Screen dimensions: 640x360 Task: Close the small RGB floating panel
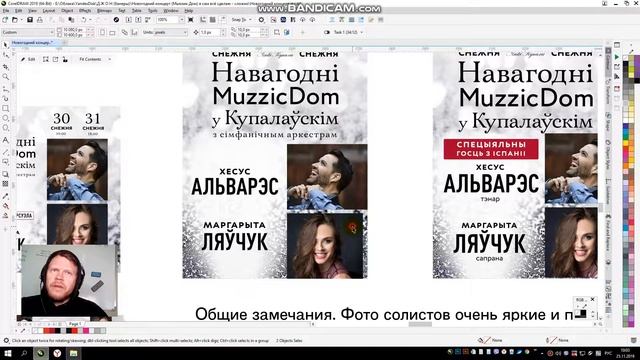point(593,299)
